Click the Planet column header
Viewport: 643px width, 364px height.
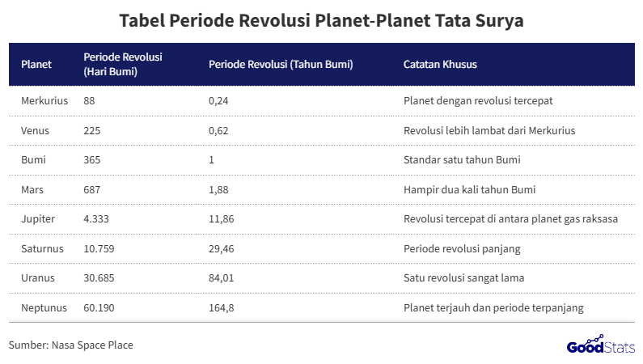(36, 64)
